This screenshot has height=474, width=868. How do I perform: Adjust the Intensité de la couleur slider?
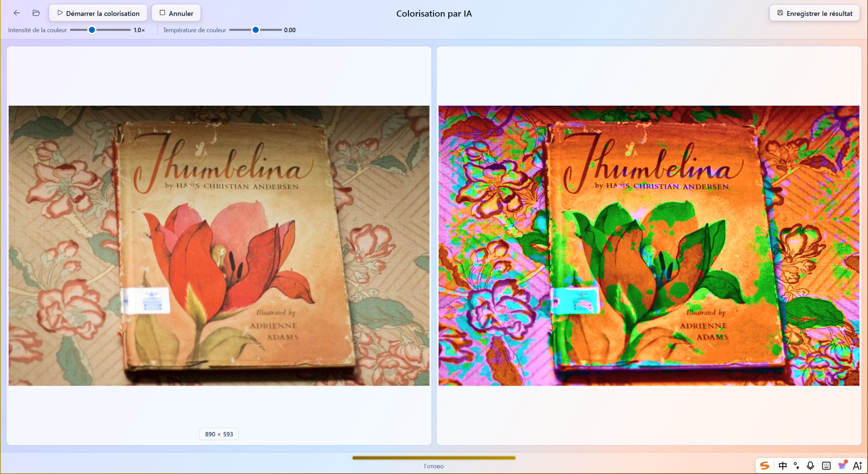click(100, 30)
